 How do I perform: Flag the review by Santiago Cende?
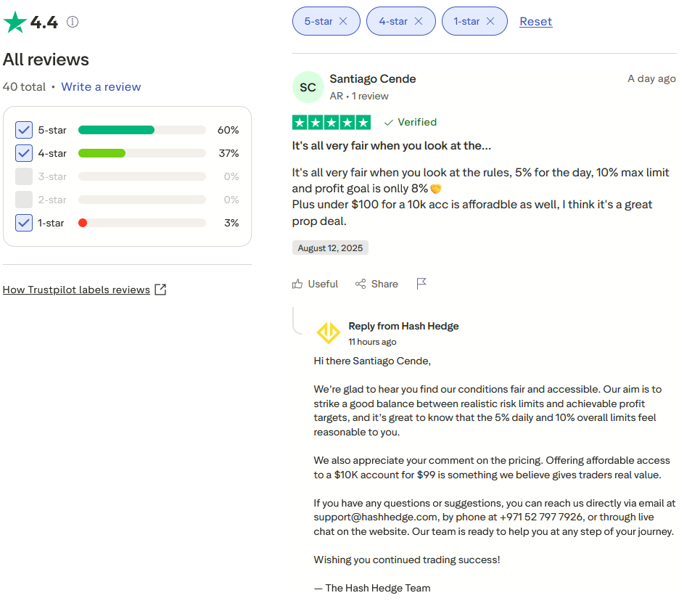coord(421,284)
